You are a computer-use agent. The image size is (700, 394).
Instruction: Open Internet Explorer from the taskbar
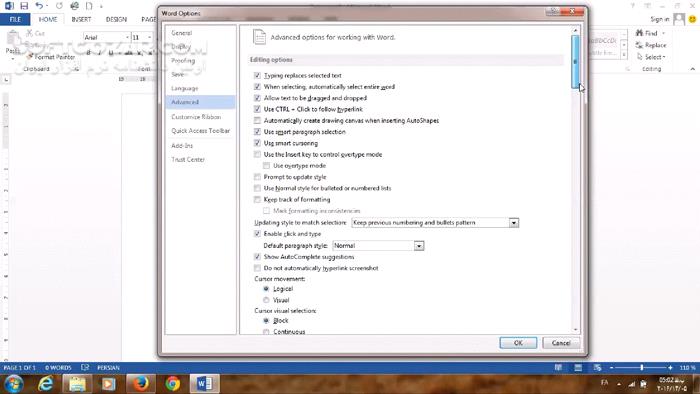point(46,383)
